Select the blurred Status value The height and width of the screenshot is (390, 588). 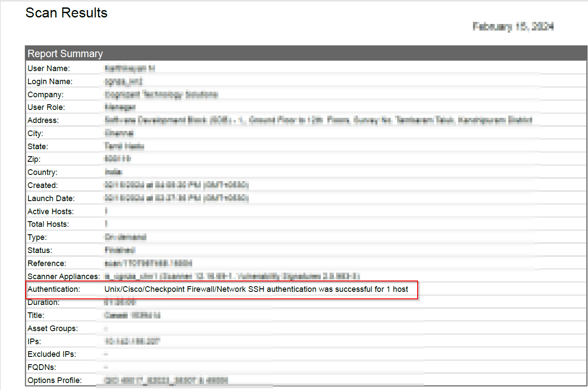coord(119,250)
